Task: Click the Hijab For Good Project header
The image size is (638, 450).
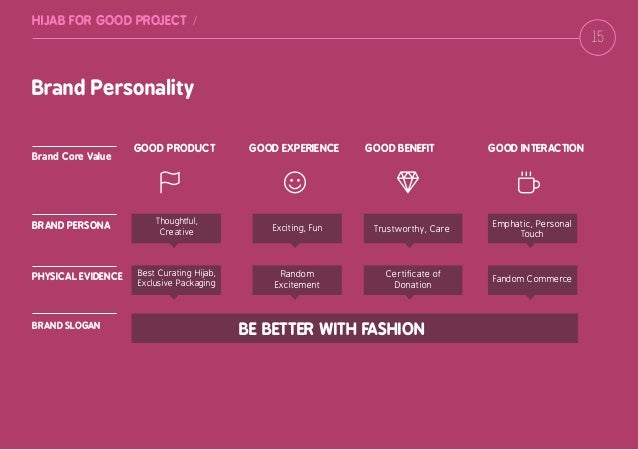Action: click(x=109, y=20)
